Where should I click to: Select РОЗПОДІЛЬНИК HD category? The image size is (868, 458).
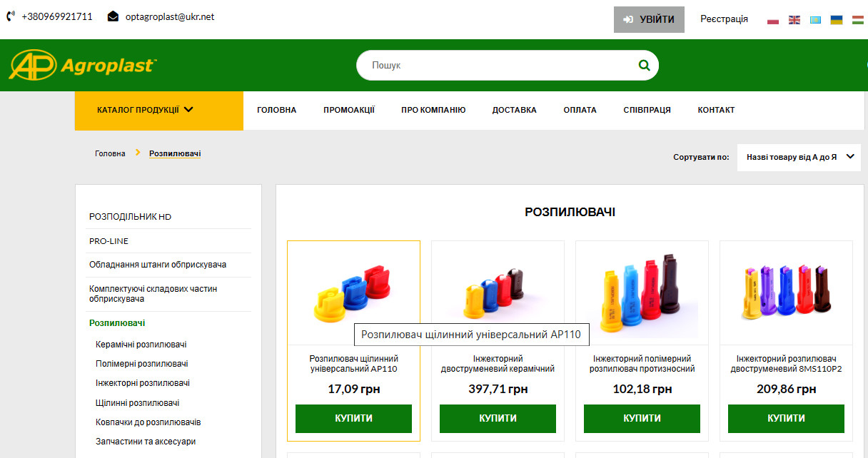(131, 217)
